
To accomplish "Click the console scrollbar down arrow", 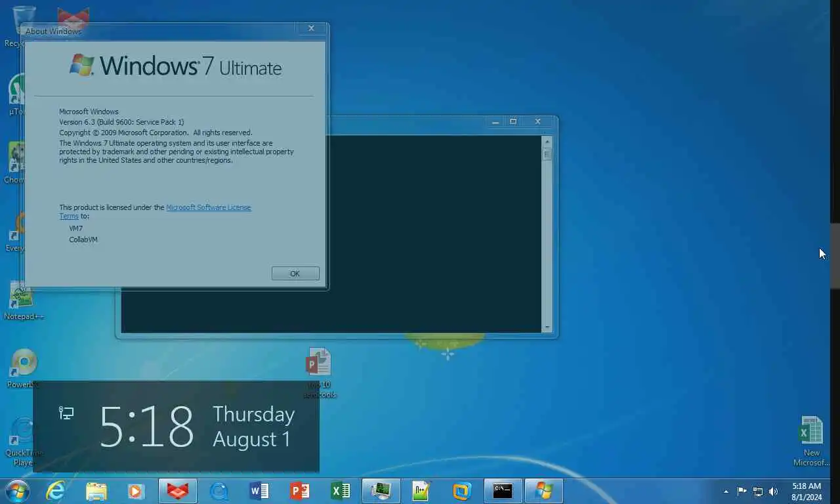I will click(x=547, y=327).
